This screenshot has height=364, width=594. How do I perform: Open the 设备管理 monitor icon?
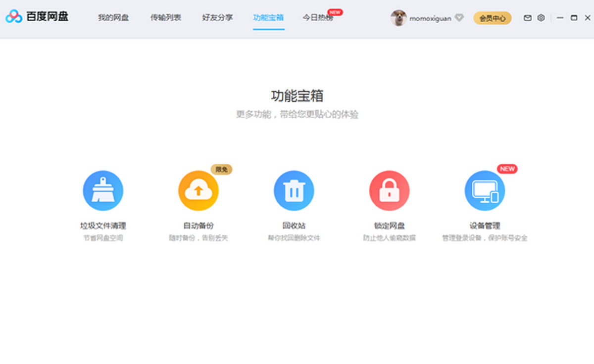pyautogui.click(x=485, y=191)
